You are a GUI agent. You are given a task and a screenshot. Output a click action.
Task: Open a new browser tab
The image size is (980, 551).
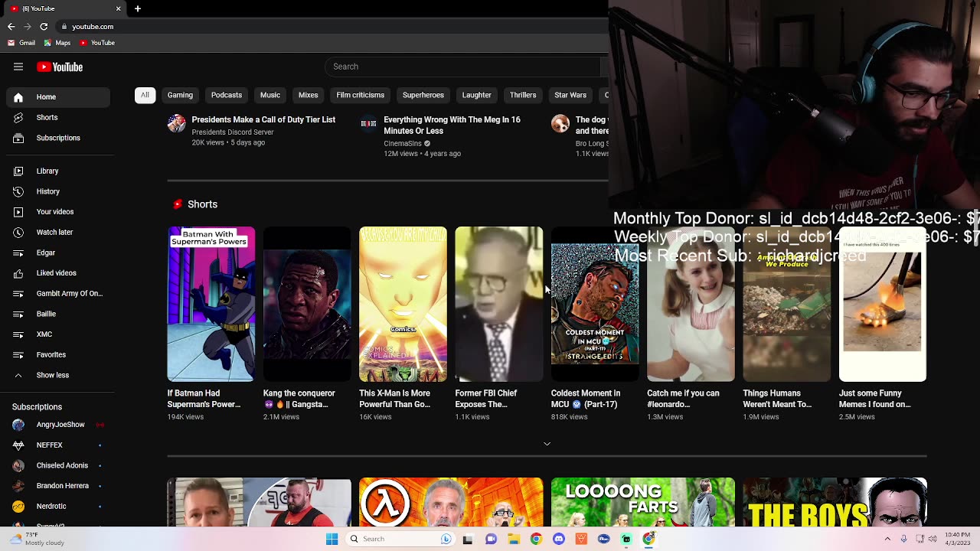tap(138, 8)
